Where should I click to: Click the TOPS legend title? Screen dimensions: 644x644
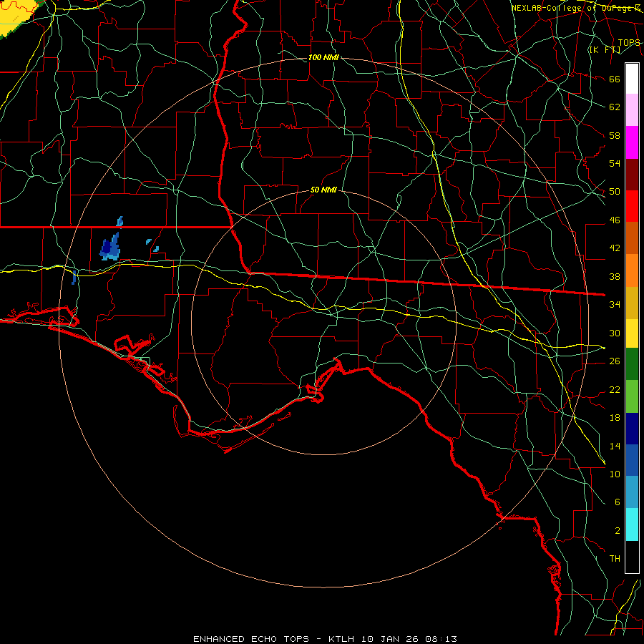(x=629, y=42)
